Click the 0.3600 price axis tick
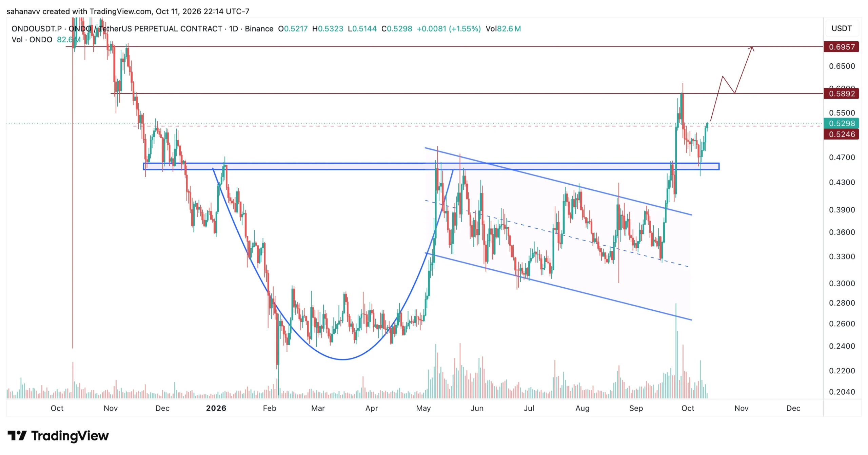Viewport: 868px width, 455px height. (842, 232)
